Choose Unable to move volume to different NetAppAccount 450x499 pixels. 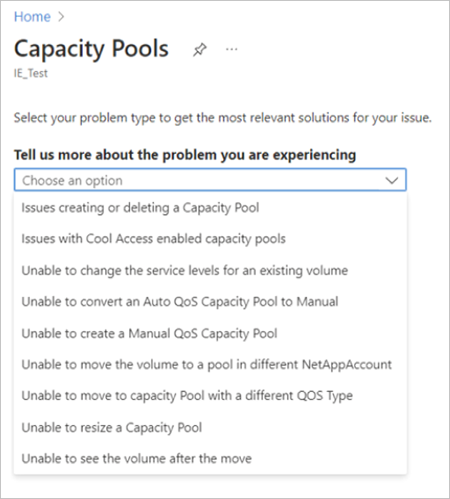210,365
